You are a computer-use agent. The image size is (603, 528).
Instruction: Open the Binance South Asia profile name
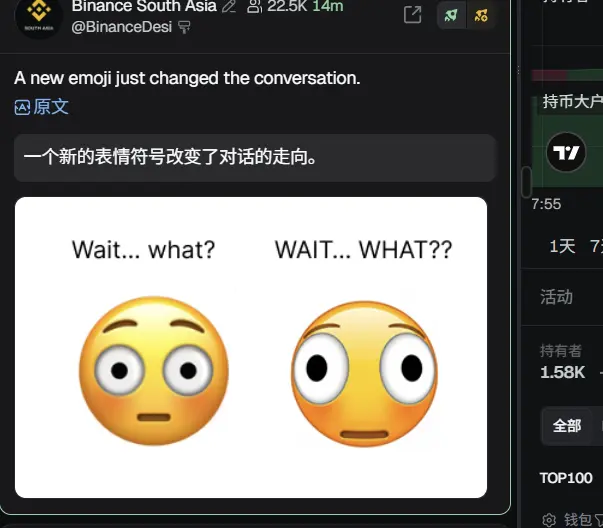click(144, 6)
